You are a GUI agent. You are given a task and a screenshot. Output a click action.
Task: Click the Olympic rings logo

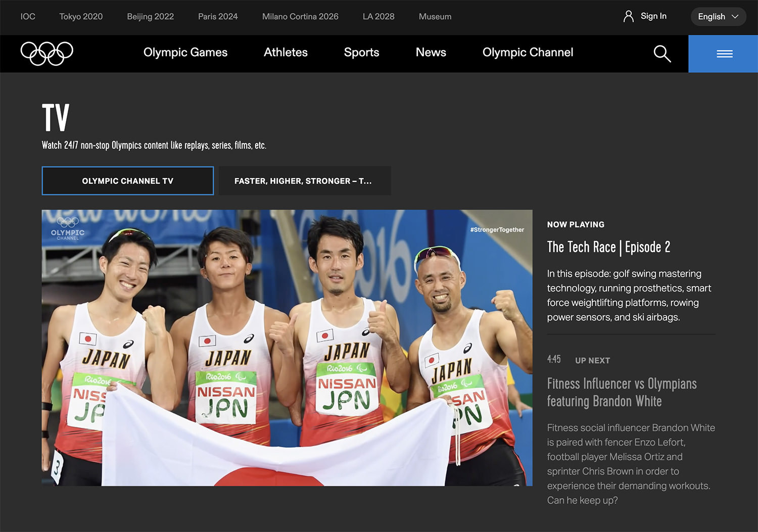click(47, 54)
